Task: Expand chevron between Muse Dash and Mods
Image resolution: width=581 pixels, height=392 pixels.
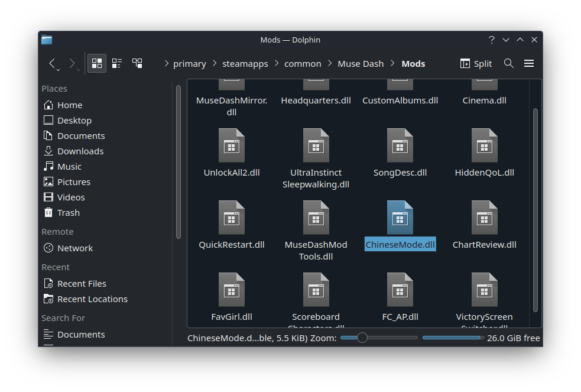Action: 393,64
